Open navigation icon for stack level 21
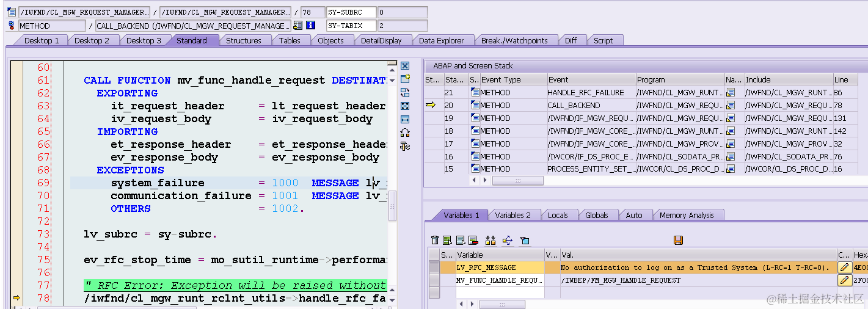 pyautogui.click(x=731, y=93)
